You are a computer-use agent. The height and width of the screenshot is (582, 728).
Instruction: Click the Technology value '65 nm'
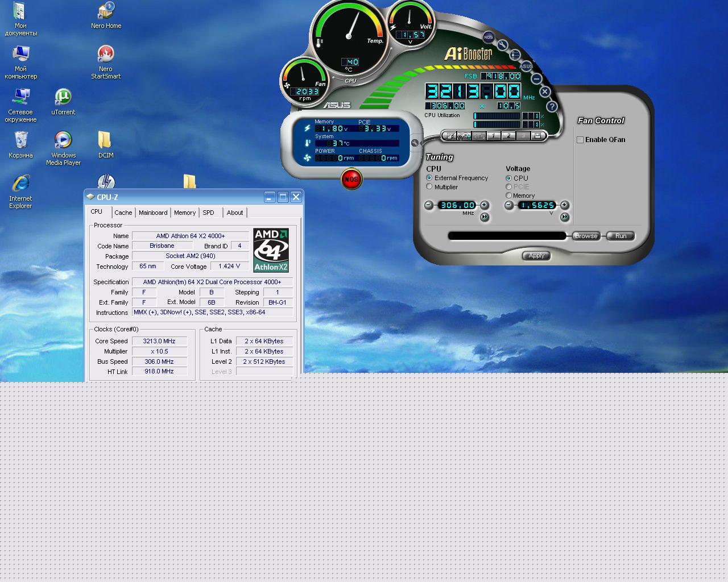[x=148, y=266]
